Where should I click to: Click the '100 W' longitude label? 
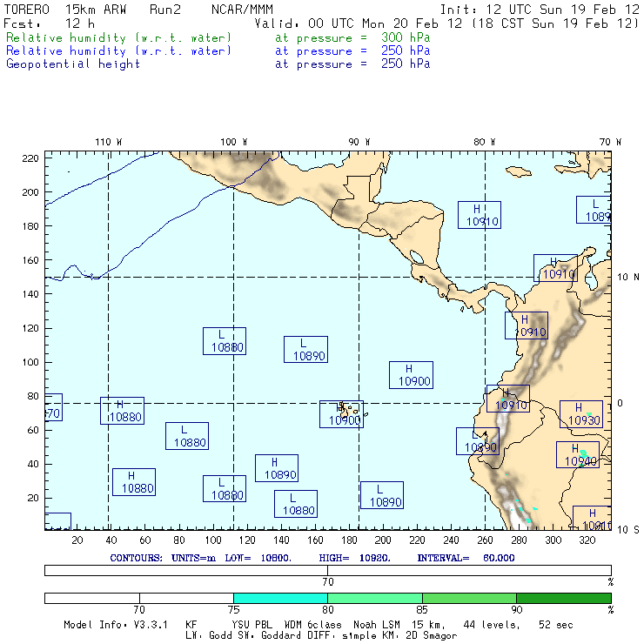[234, 142]
